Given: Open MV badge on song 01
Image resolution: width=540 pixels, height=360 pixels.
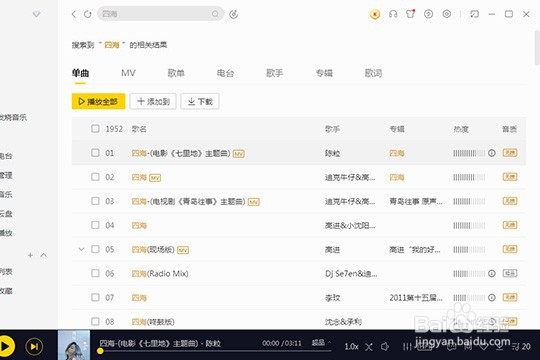Looking at the screenshot, I should pos(239,154).
